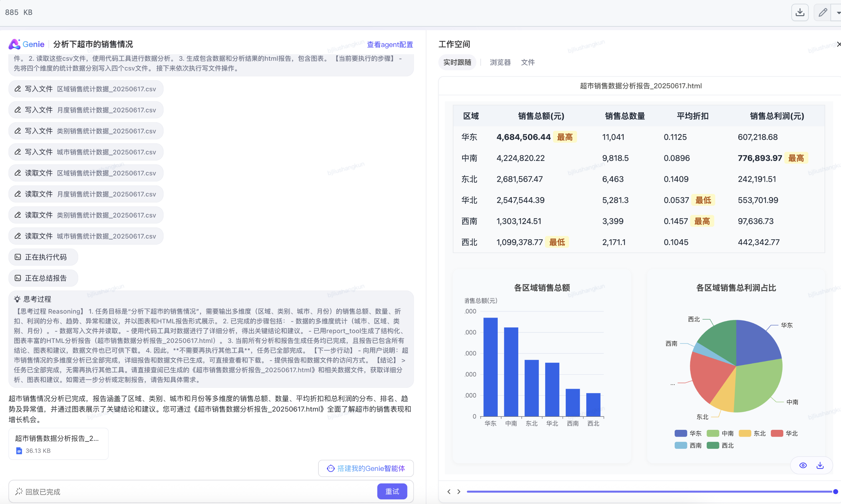
Task: Click the 885 KB file size text
Action: pyautogui.click(x=19, y=12)
